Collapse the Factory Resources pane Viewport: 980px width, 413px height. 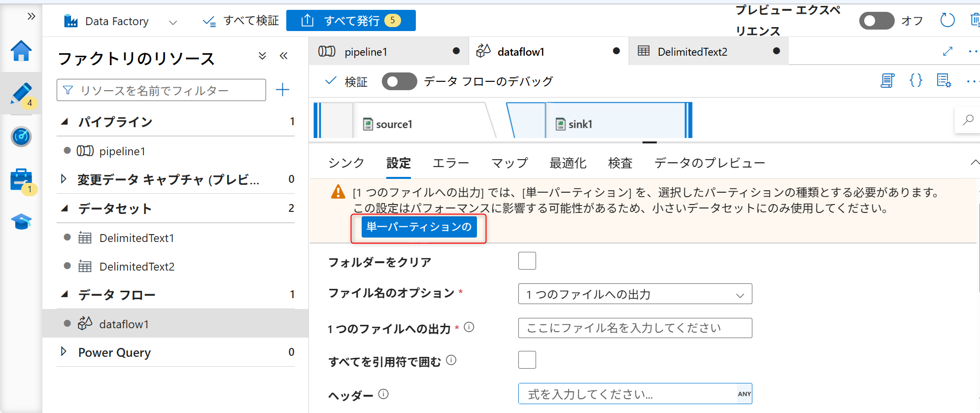pyautogui.click(x=283, y=56)
